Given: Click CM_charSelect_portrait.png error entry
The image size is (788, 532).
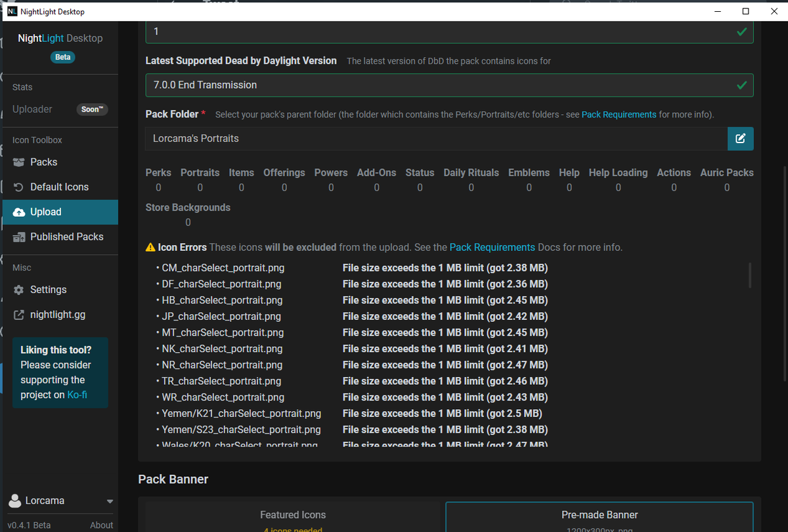Looking at the screenshot, I should coord(223,268).
